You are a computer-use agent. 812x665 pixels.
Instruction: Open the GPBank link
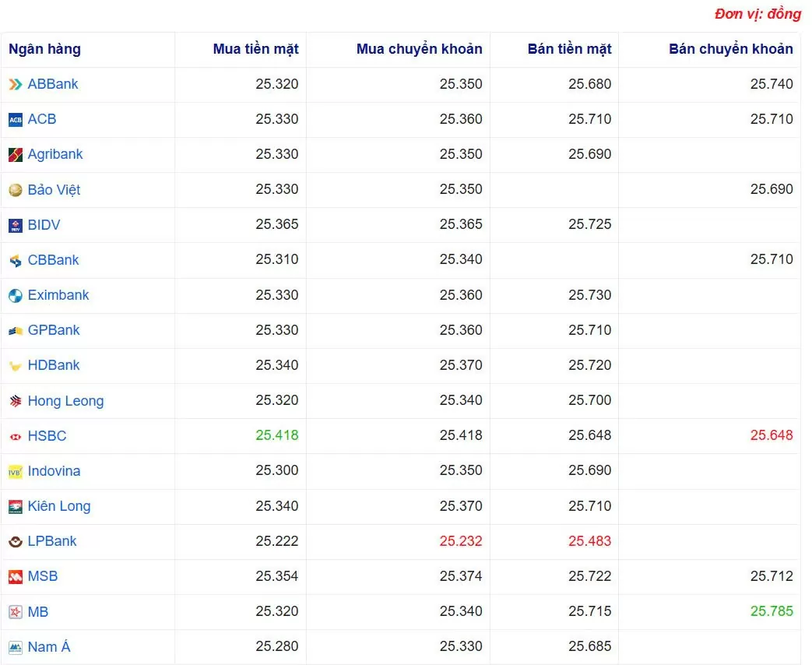coord(53,330)
